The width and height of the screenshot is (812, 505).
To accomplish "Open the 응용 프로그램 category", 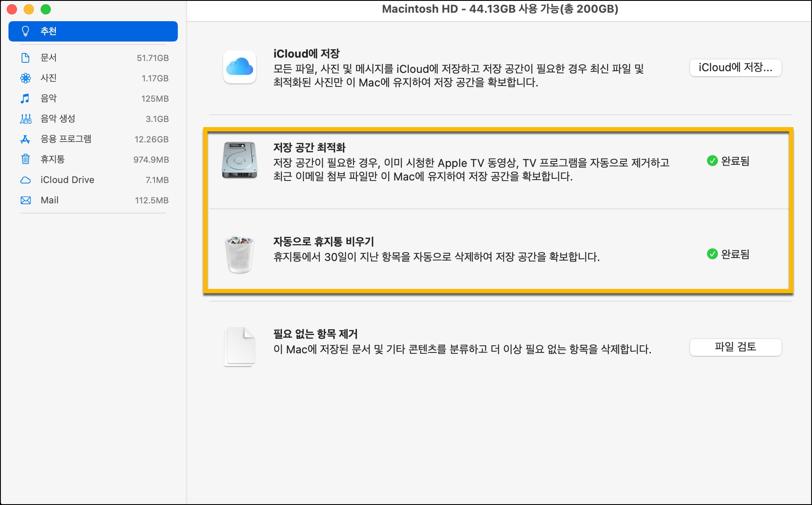I will 93,139.
